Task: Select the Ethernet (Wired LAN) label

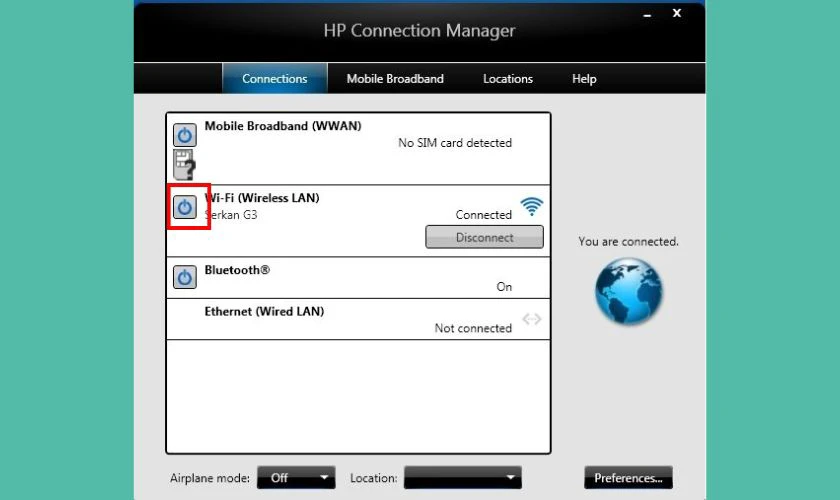Action: (264, 311)
